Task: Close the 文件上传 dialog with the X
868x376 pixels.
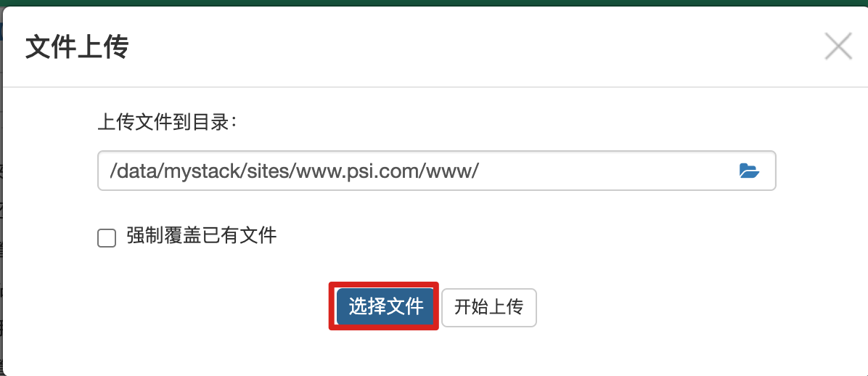Action: (x=838, y=46)
